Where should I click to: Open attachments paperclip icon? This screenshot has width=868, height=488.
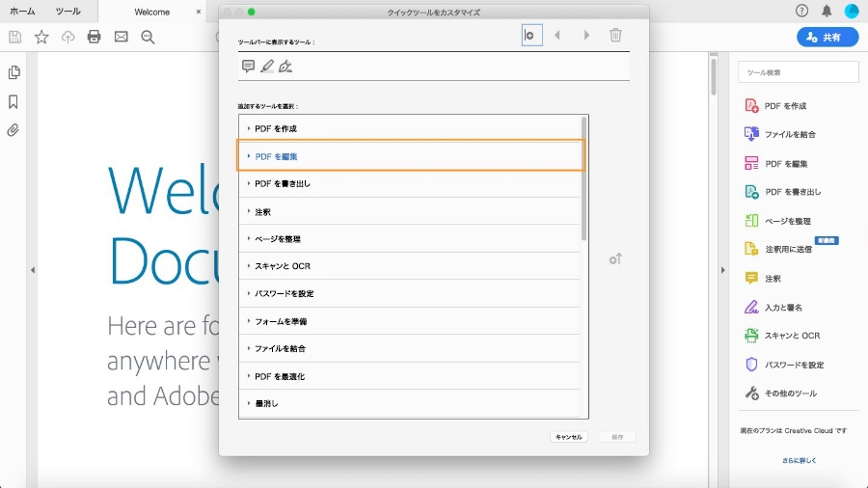click(14, 130)
